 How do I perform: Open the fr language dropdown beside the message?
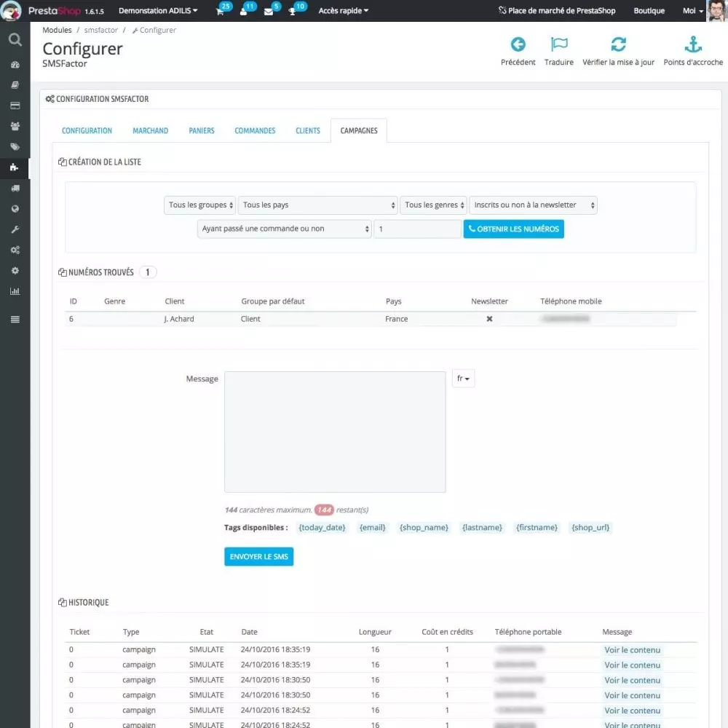[463, 379]
